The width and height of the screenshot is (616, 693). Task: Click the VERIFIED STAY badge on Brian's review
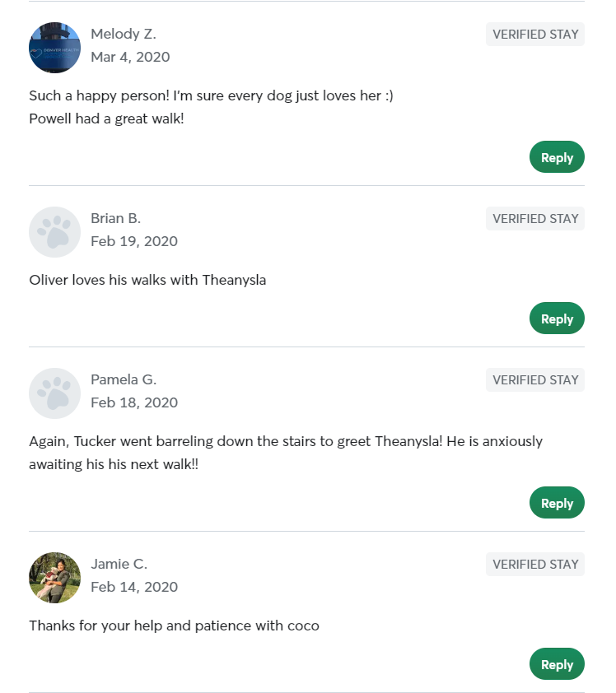click(x=534, y=218)
